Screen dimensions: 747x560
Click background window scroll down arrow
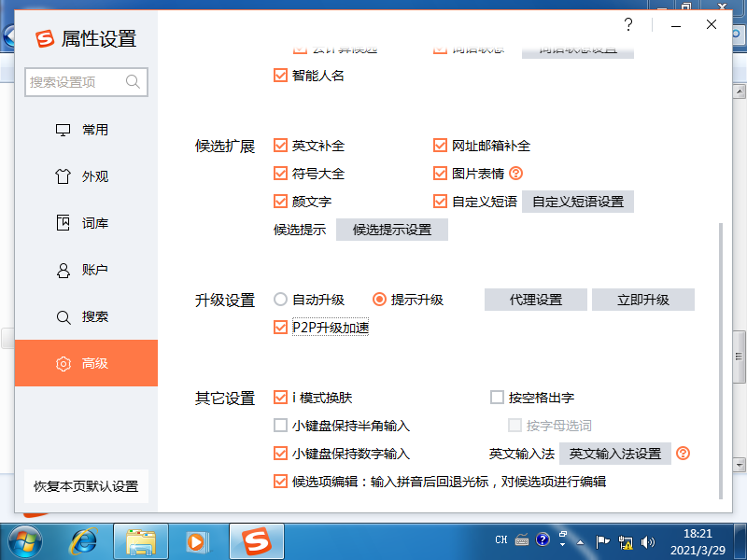[740, 464]
